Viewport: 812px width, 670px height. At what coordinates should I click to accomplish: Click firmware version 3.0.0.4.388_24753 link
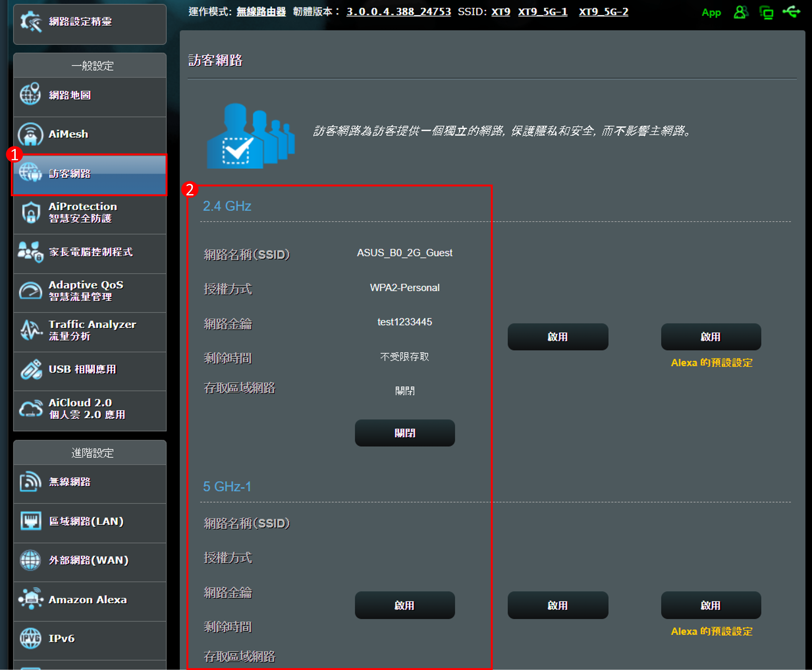pos(398,12)
